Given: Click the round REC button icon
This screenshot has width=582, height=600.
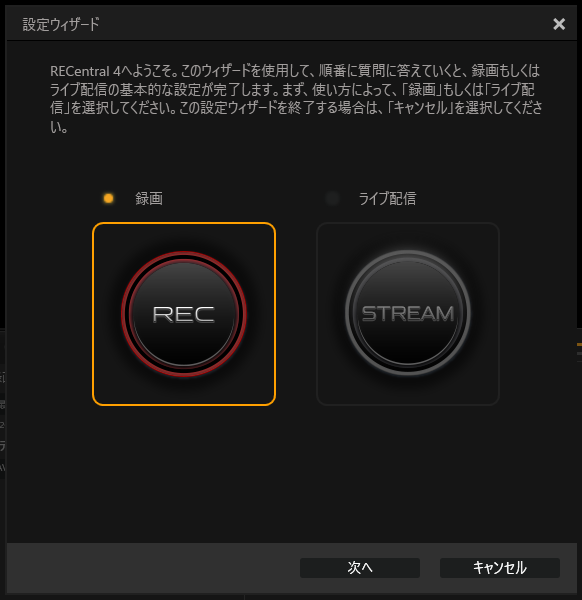Looking at the screenshot, I should point(184,314).
